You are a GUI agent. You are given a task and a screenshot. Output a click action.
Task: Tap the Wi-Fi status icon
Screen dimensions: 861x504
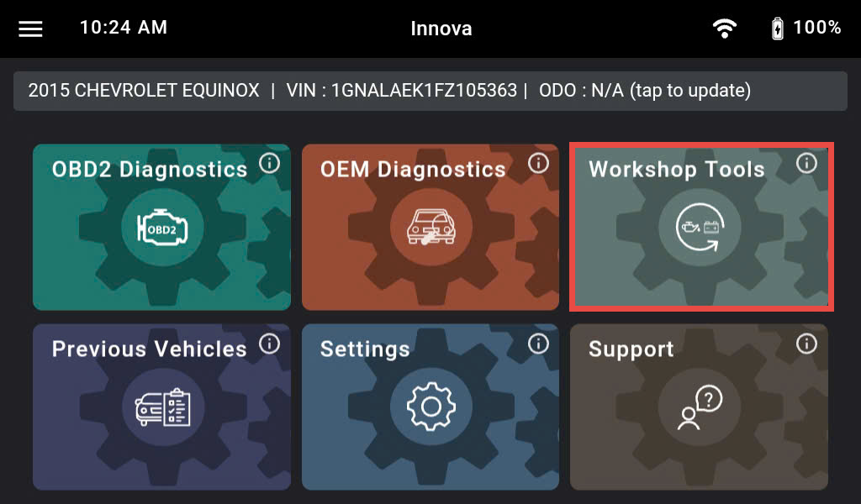tap(725, 28)
